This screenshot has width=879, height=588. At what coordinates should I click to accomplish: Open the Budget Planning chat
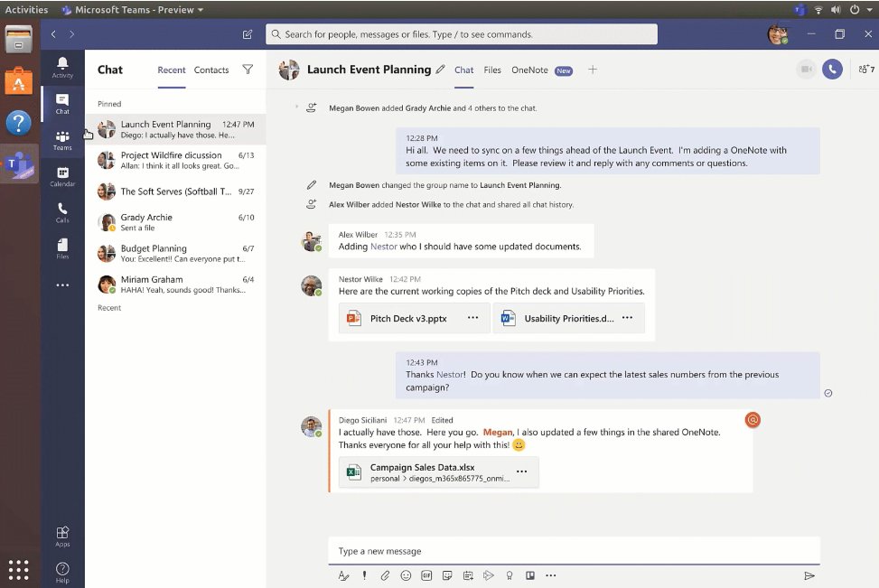point(175,253)
